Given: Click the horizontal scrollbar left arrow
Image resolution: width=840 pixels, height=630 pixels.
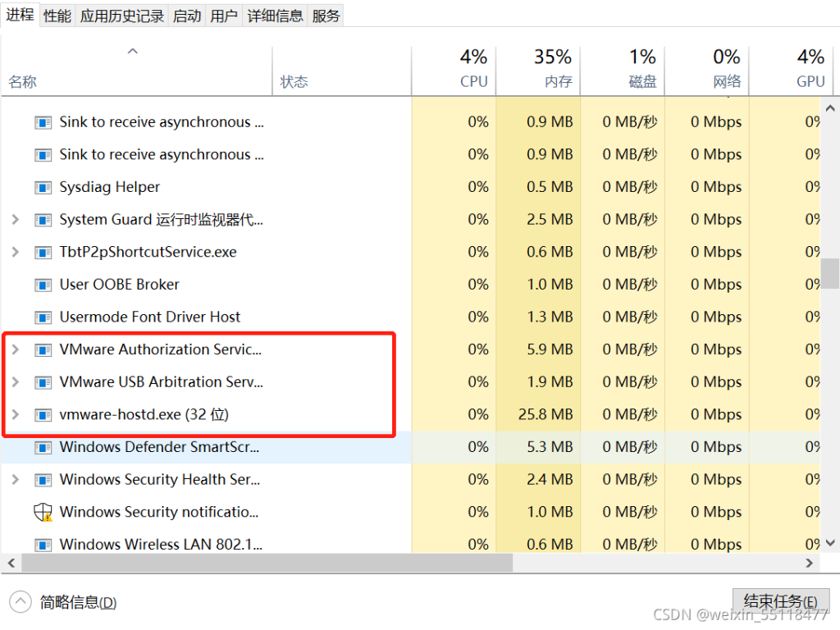Looking at the screenshot, I should [11, 563].
